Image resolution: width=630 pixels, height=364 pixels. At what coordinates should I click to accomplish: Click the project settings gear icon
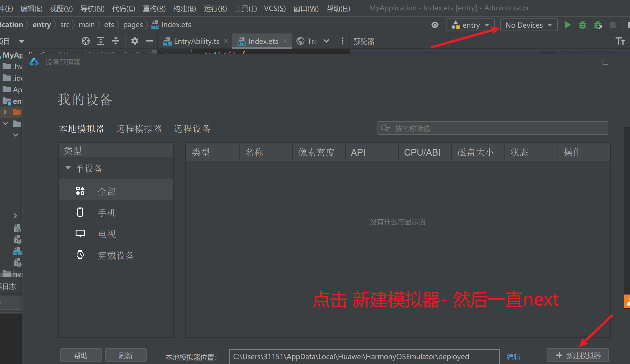tap(134, 41)
